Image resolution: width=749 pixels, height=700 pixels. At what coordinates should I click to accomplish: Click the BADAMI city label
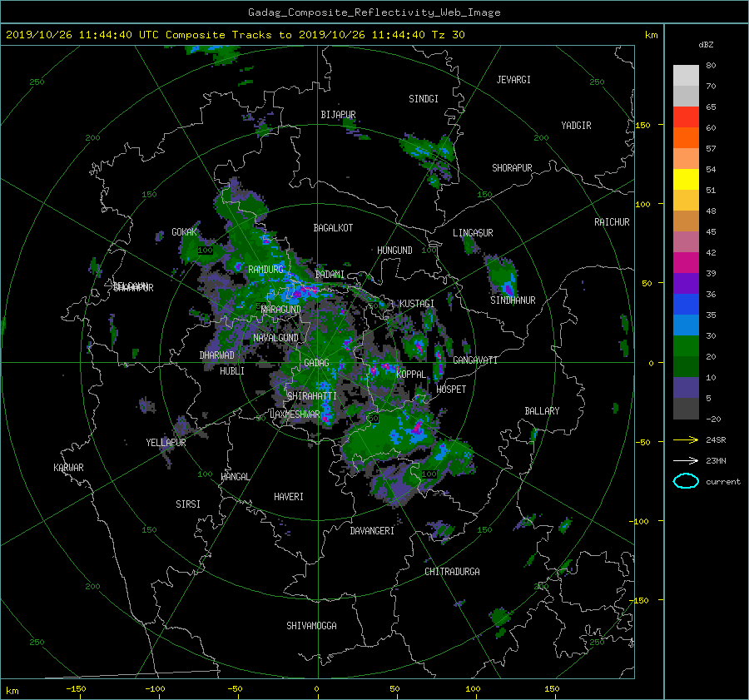click(x=330, y=275)
